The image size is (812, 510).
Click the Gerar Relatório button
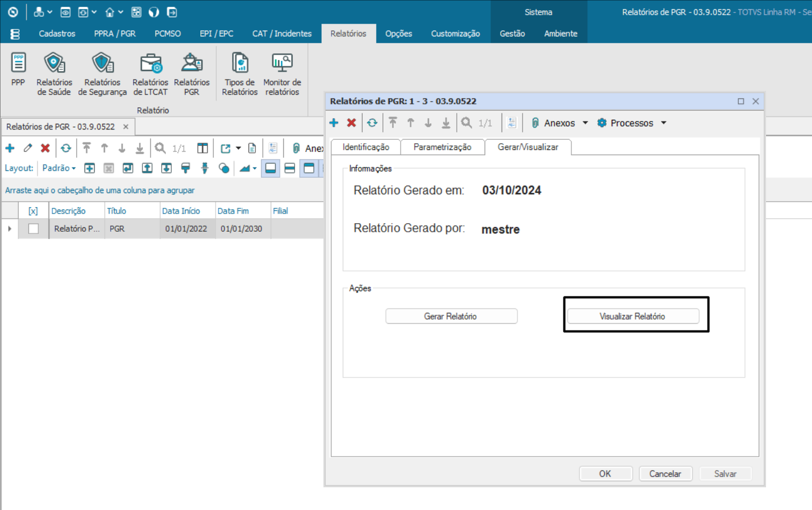pyautogui.click(x=451, y=316)
